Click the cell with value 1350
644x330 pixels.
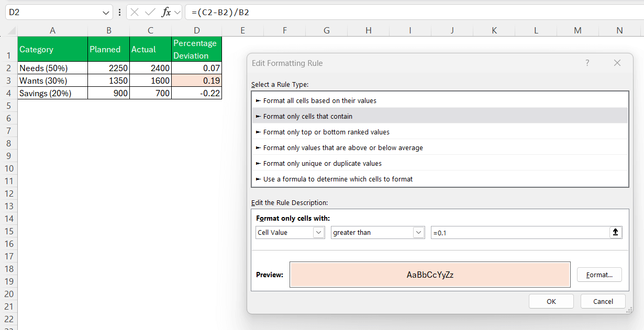coord(108,81)
